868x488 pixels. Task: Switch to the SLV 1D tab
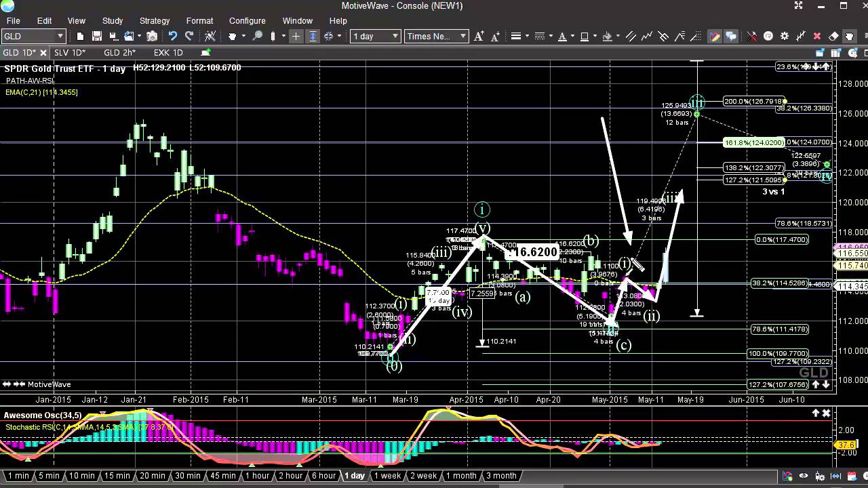[70, 52]
